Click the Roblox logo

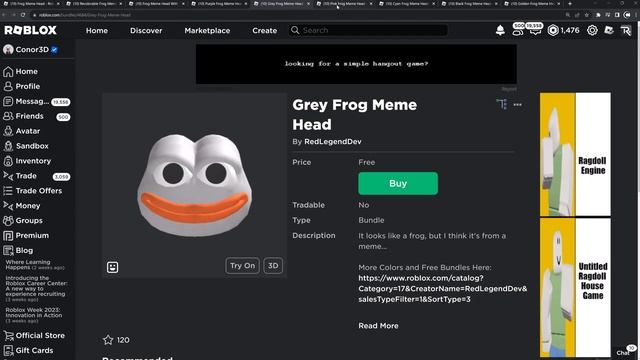click(31, 30)
